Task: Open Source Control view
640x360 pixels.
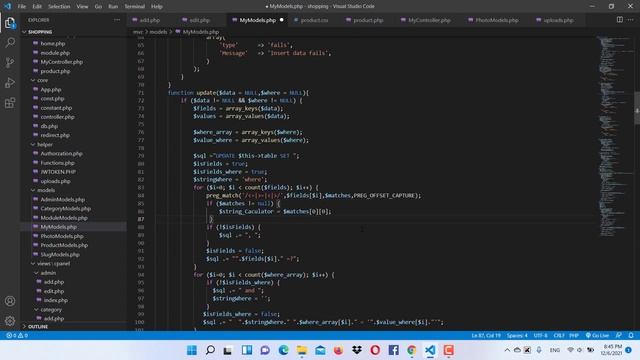Action: [10, 62]
